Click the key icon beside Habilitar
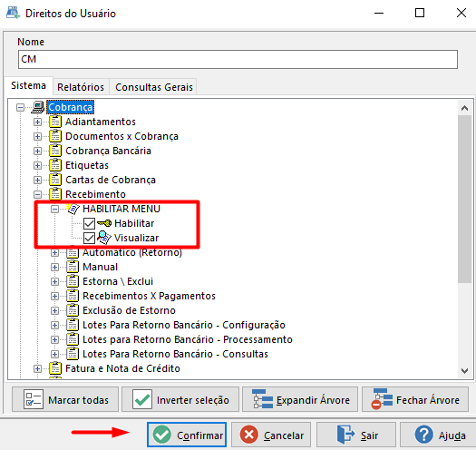 coord(104,223)
